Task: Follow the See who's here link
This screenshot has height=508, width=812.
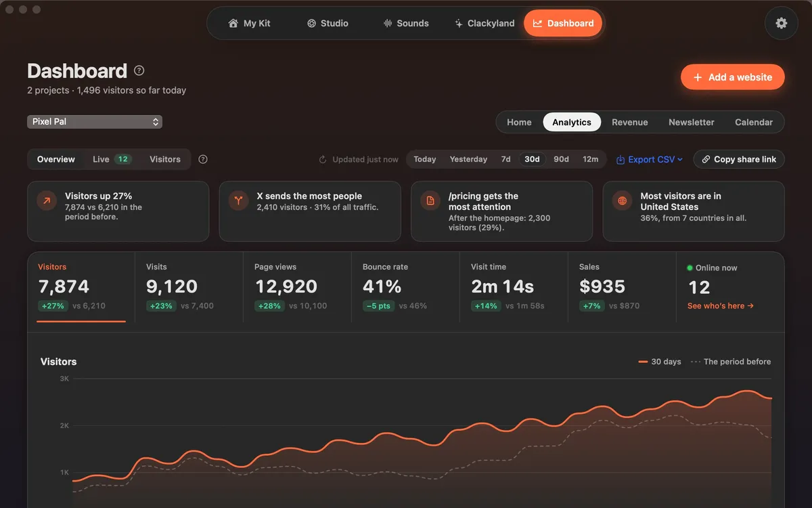Action: tap(721, 306)
